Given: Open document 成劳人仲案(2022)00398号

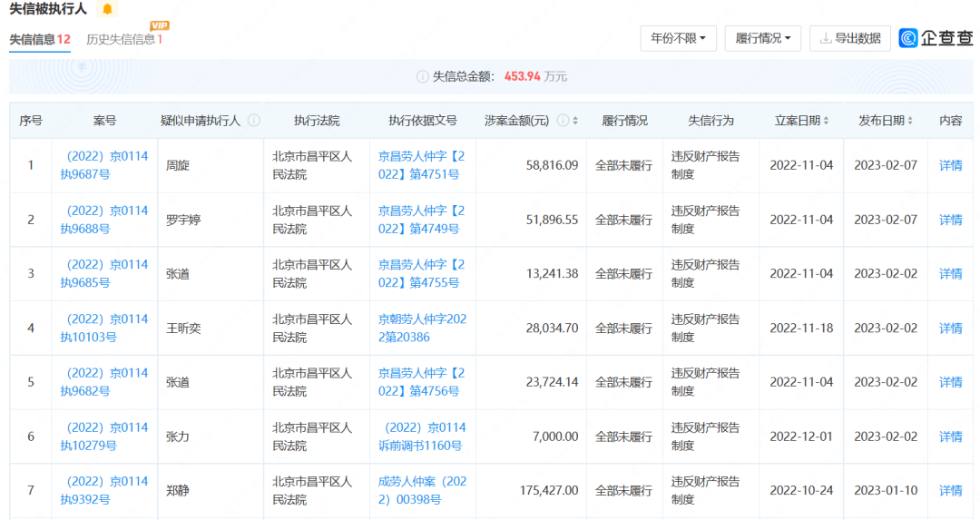Looking at the screenshot, I should (422, 490).
